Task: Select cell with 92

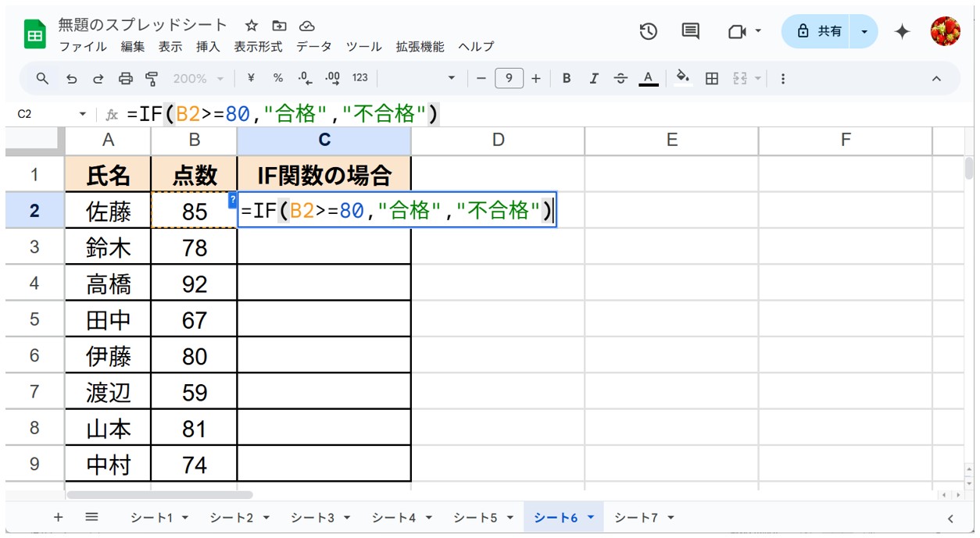Action: tap(194, 283)
